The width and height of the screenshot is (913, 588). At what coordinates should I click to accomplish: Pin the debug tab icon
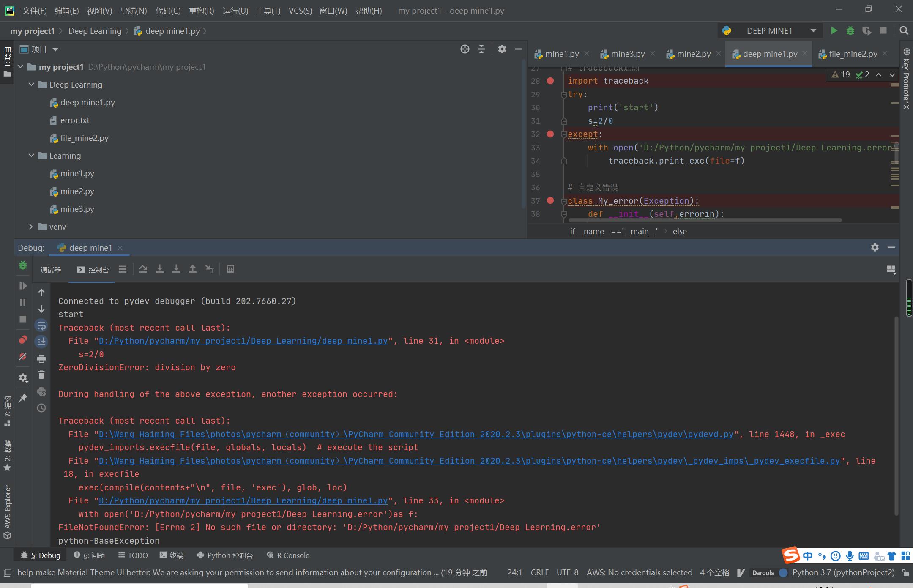[x=23, y=398]
